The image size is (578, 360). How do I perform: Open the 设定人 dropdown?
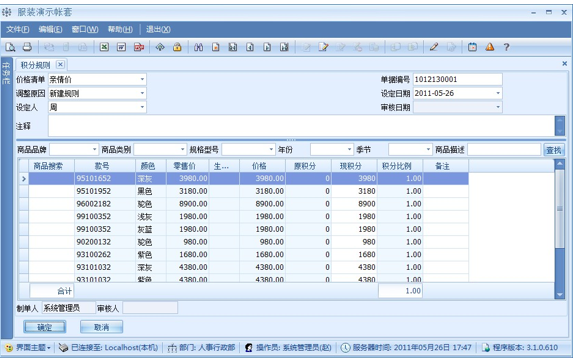(142, 107)
